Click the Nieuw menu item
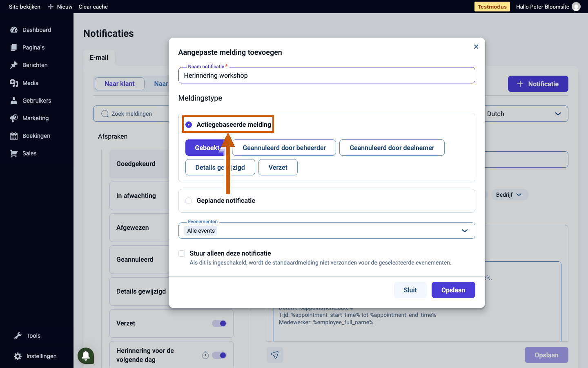588x368 pixels. tap(65, 7)
